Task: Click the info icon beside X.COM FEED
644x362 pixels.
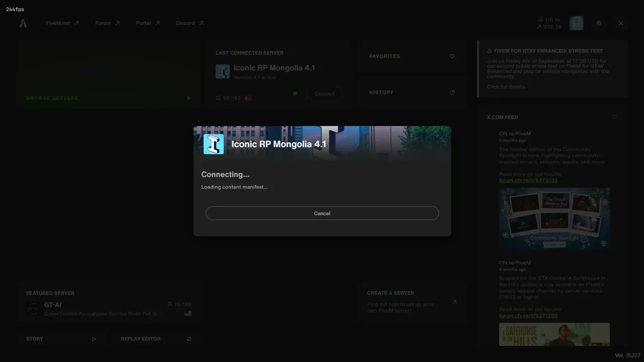Action: pyautogui.click(x=614, y=117)
